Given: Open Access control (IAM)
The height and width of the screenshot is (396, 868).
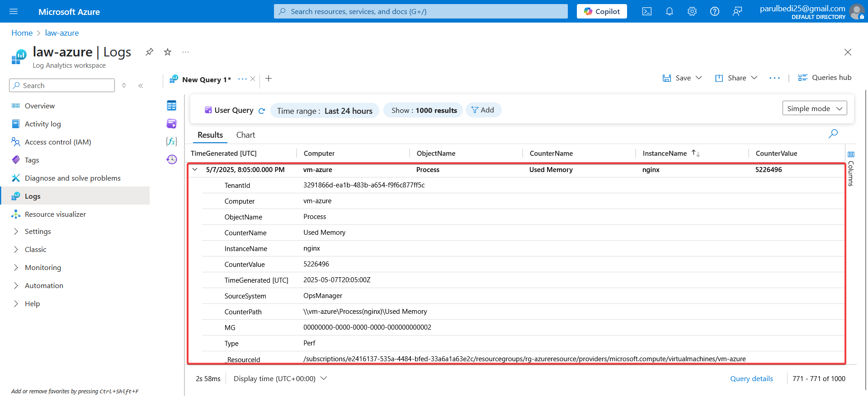Looking at the screenshot, I should tap(58, 142).
